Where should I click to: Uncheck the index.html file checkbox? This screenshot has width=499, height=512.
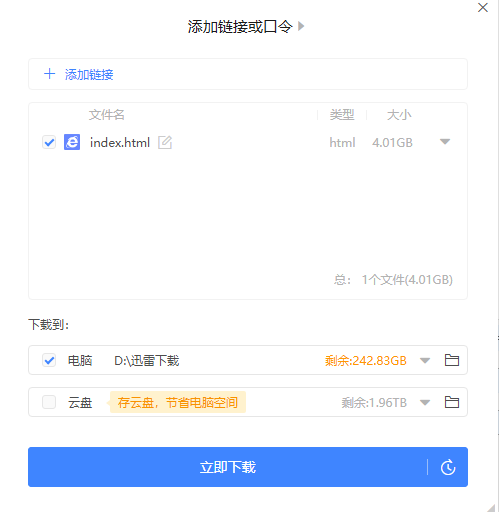(x=49, y=142)
